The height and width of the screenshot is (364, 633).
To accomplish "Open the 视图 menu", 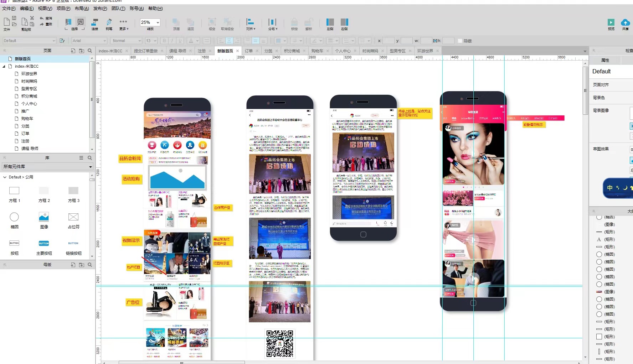I will [x=45, y=9].
